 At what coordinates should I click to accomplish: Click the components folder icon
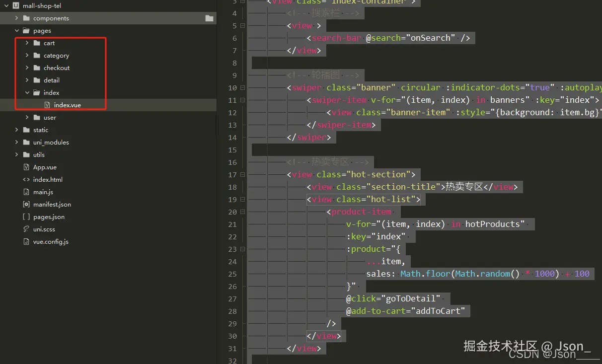click(26, 18)
